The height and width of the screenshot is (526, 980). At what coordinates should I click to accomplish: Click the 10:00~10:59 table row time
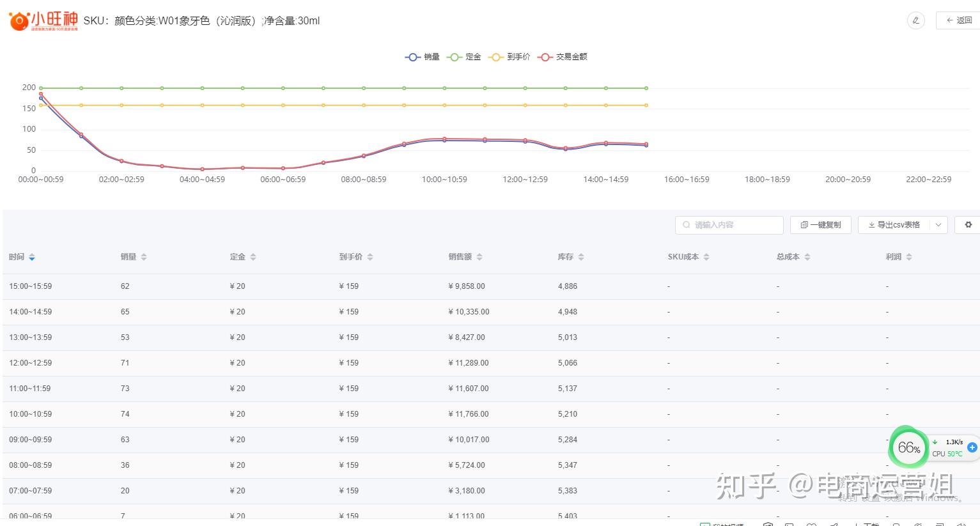pos(31,414)
